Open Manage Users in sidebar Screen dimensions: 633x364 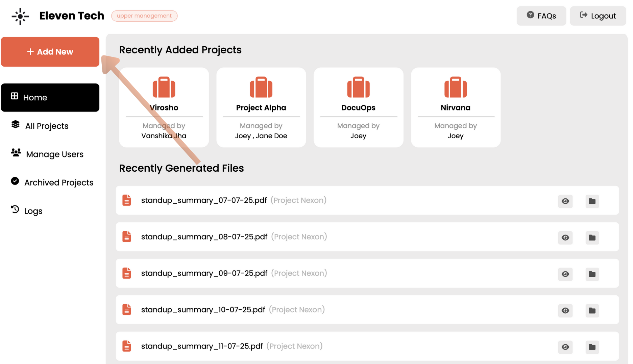pyautogui.click(x=54, y=154)
